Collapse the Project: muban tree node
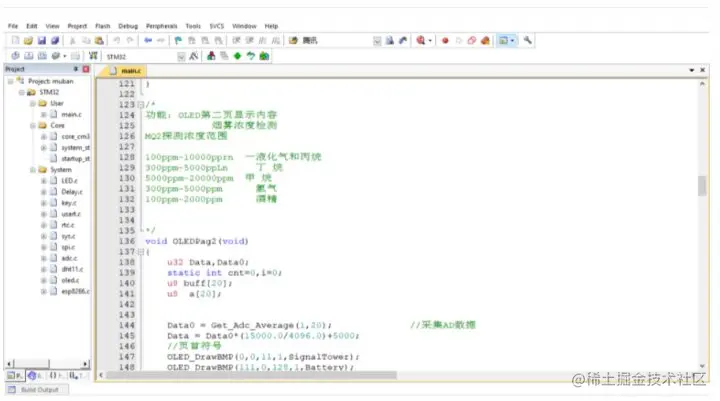 click(11, 81)
